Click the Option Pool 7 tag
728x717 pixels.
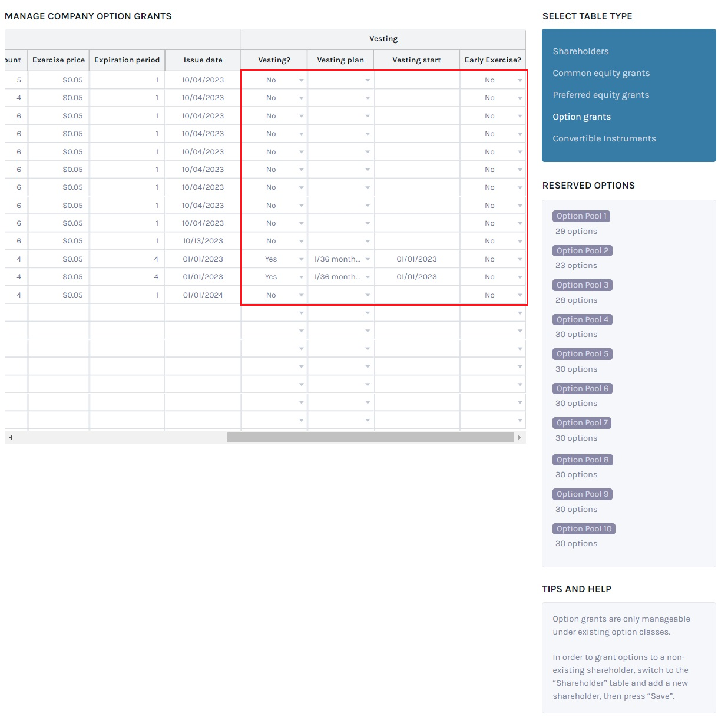tap(583, 423)
